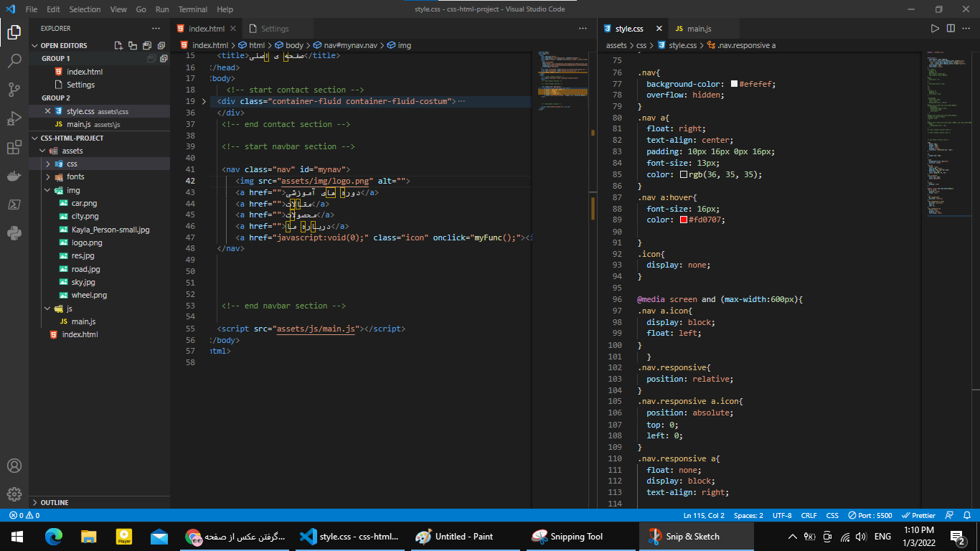
Task: Open the Run and Debug view
Action: [14, 118]
